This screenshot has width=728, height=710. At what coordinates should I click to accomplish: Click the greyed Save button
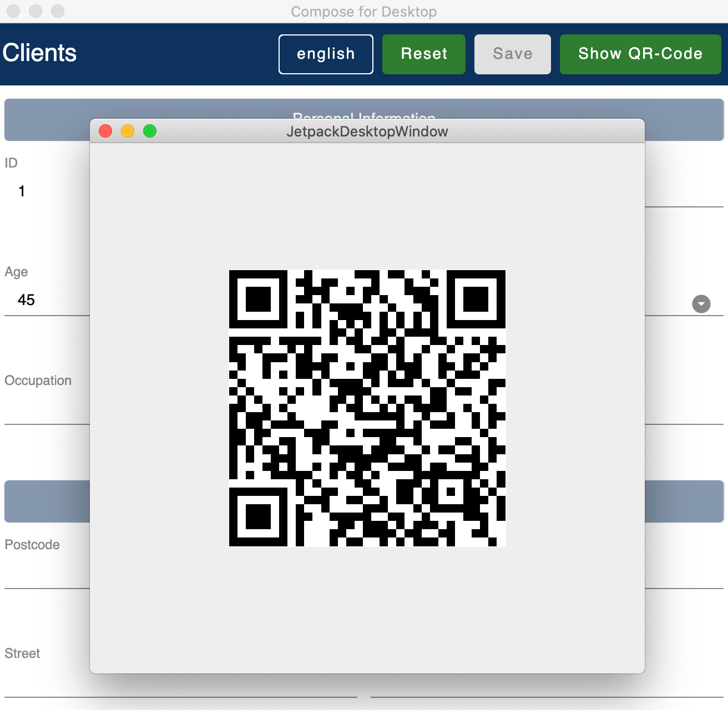coord(513,54)
